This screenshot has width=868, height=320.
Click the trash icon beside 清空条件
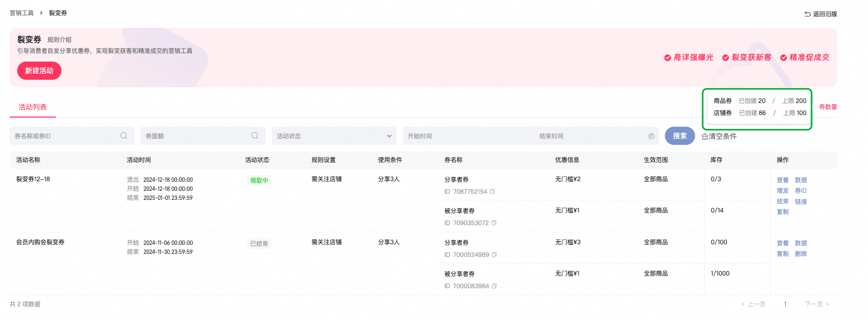pos(705,136)
